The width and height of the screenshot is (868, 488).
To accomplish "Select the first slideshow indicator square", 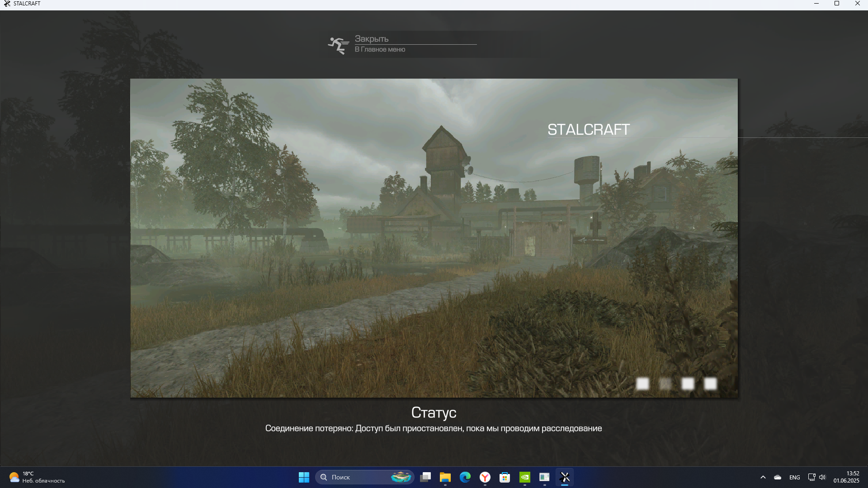I will (x=642, y=384).
